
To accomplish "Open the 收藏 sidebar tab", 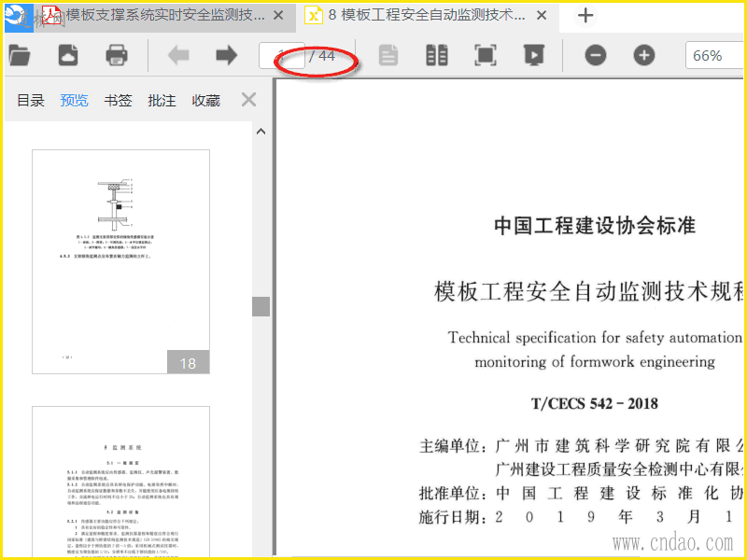I will (x=205, y=101).
